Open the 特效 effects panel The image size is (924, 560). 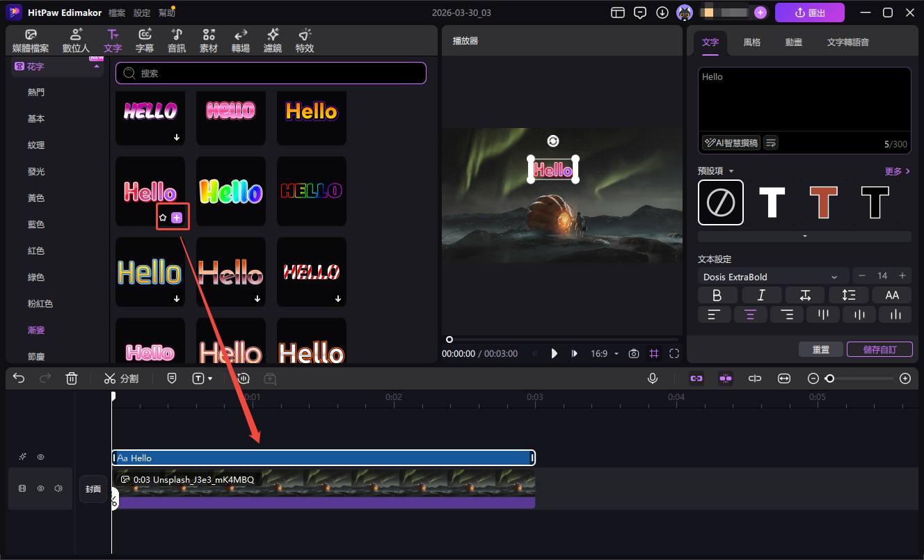point(305,41)
